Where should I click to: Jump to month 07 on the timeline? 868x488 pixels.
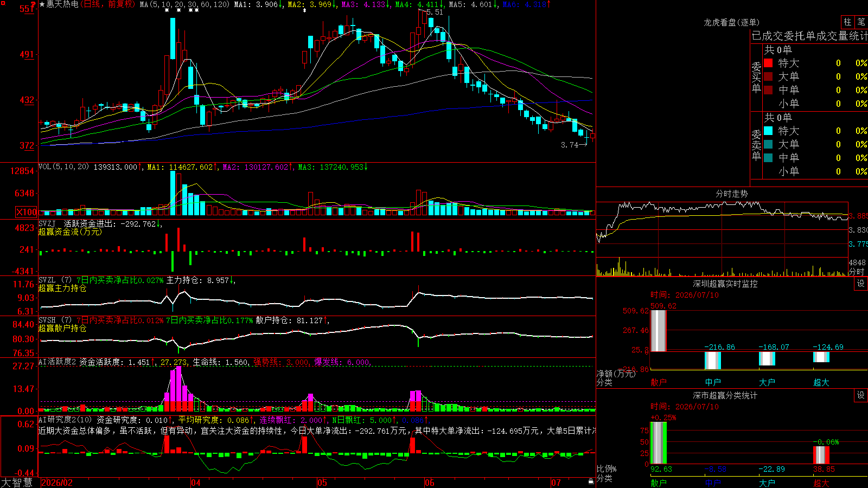(556, 483)
